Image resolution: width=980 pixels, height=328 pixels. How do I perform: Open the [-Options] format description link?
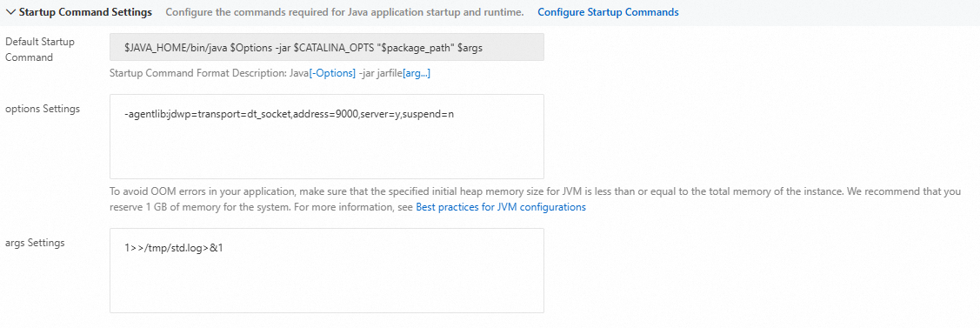[332, 73]
